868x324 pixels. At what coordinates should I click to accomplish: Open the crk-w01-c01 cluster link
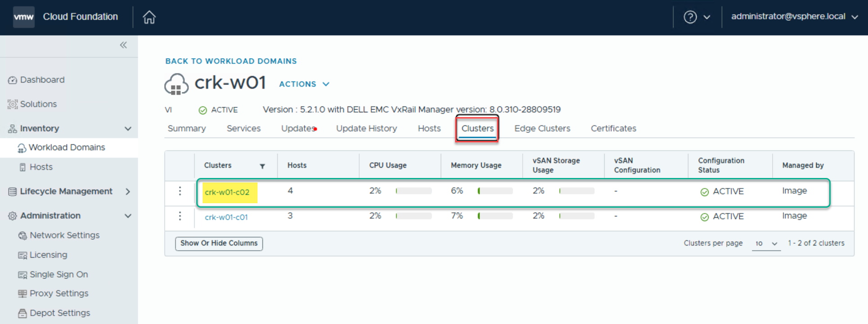click(x=226, y=217)
